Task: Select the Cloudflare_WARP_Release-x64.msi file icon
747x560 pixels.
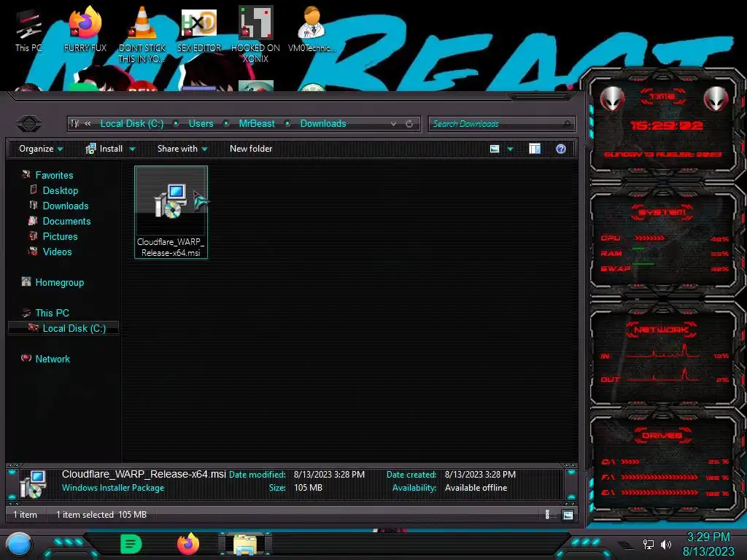Action: click(171, 212)
